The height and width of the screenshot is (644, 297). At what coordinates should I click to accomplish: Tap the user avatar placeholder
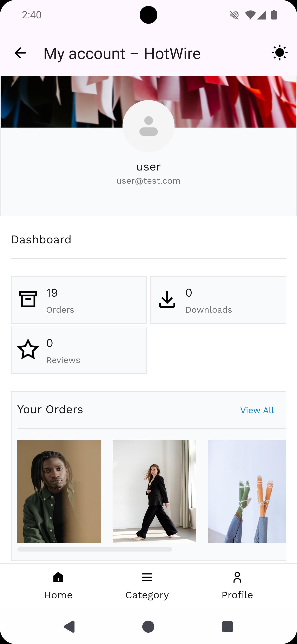point(148,126)
